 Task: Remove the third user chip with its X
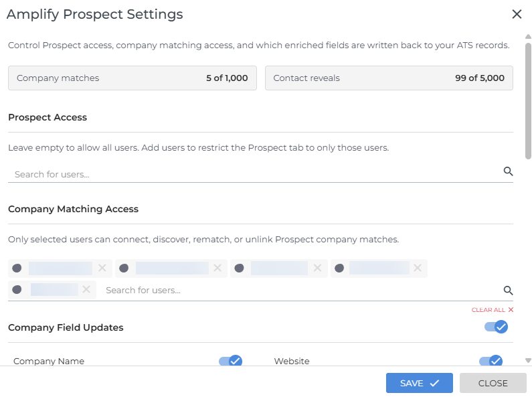pyautogui.click(x=318, y=268)
